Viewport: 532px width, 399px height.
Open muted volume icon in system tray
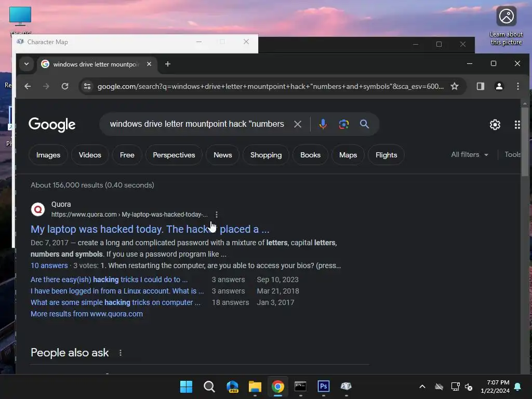pos(469,387)
